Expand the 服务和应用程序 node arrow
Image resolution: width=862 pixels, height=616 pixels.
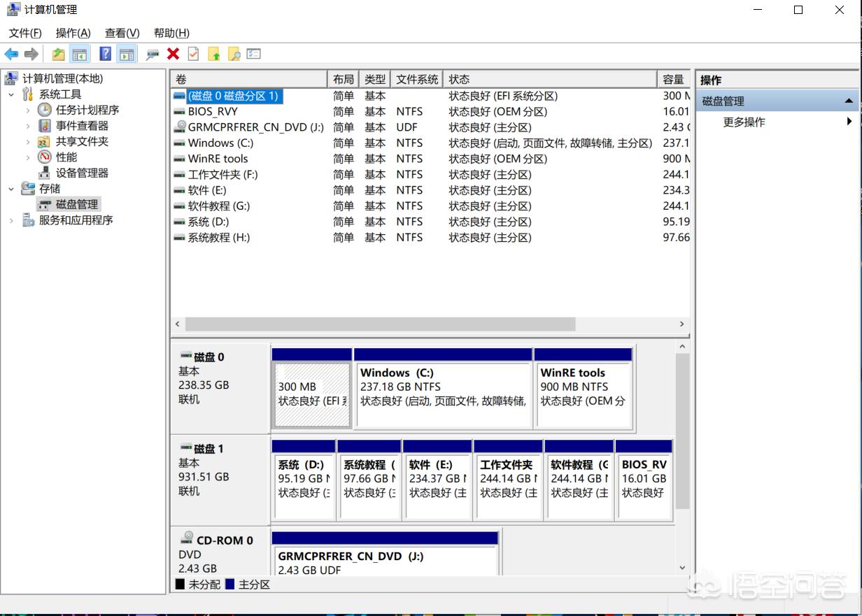click(x=11, y=220)
